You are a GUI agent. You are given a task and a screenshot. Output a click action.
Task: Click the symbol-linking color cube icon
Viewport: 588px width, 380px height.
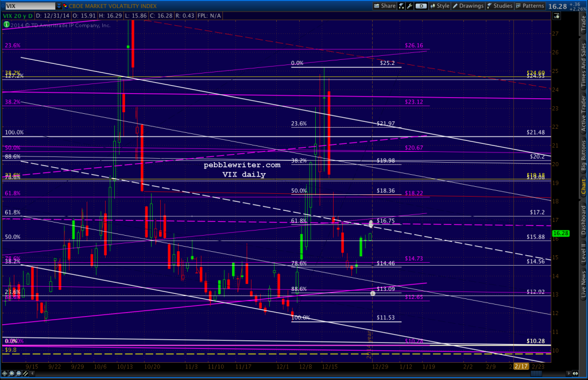click(65, 6)
